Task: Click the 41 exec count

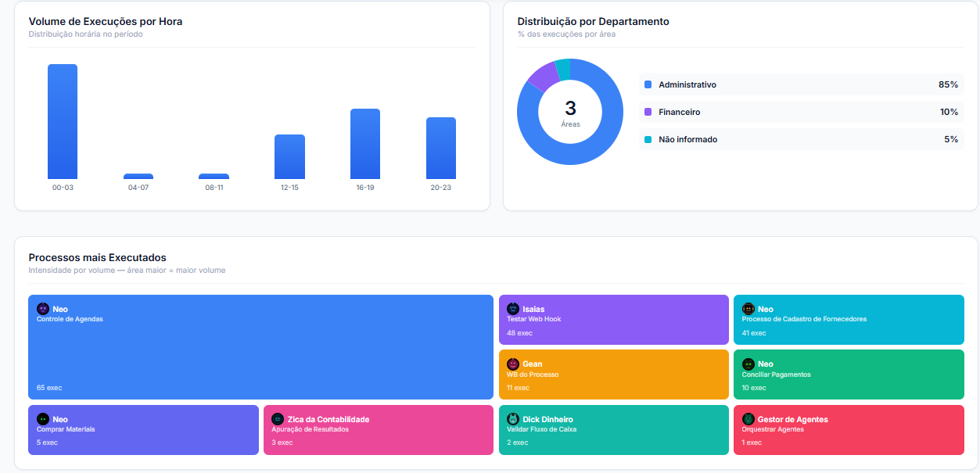Action: (x=754, y=333)
